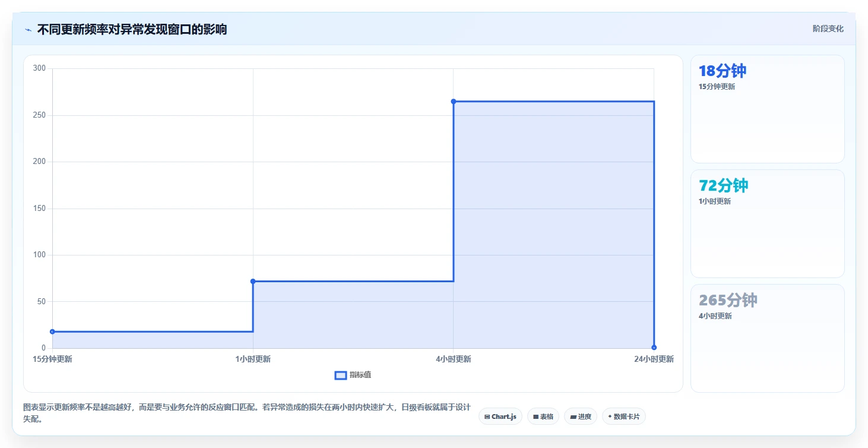
Task: Click the y-axis value 200
Action: click(40, 162)
